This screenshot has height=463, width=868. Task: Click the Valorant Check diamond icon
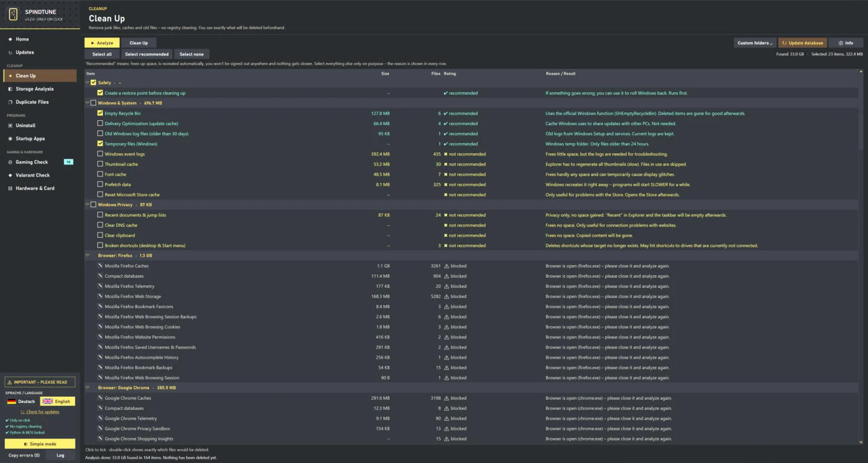point(10,175)
